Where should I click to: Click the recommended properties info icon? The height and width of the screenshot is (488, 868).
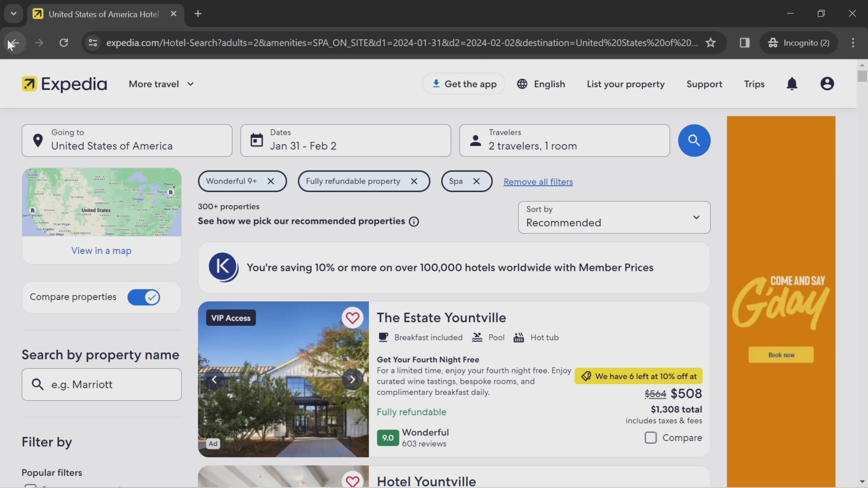click(x=414, y=222)
